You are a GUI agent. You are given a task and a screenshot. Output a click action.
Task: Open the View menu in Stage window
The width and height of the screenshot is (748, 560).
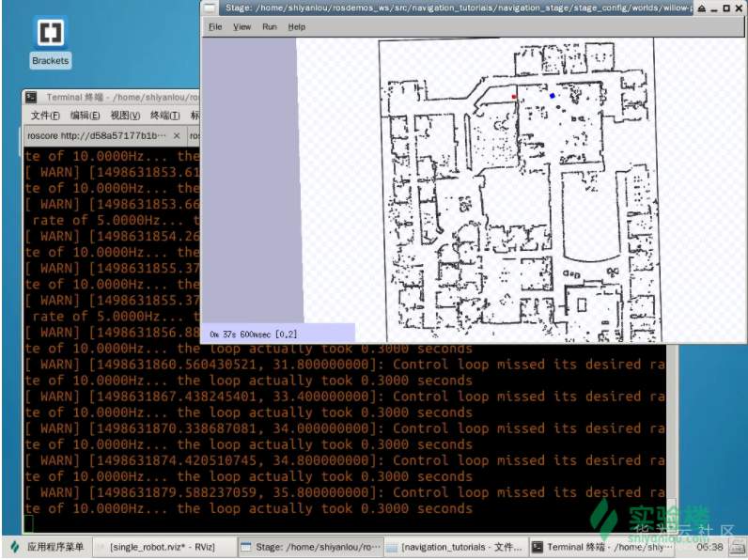coord(242,27)
